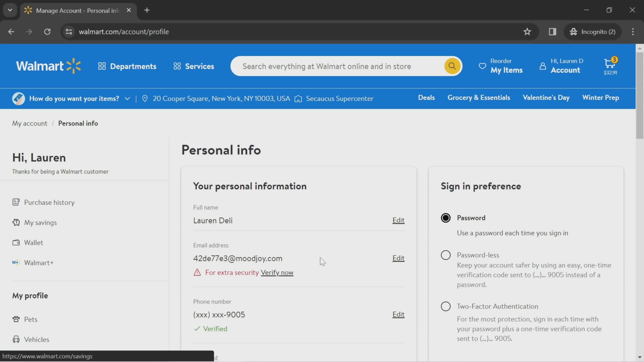Click the '42de77e3@moodjoy.com' email text
The width and height of the screenshot is (644, 362).
click(238, 258)
